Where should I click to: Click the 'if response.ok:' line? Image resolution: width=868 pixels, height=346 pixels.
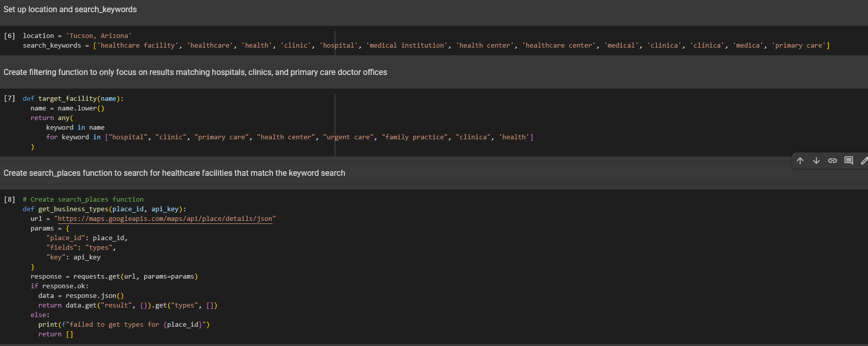[59, 286]
